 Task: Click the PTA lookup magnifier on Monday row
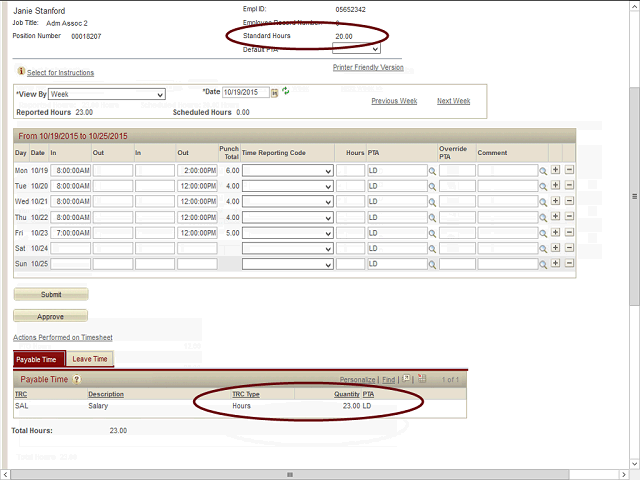coord(433,171)
